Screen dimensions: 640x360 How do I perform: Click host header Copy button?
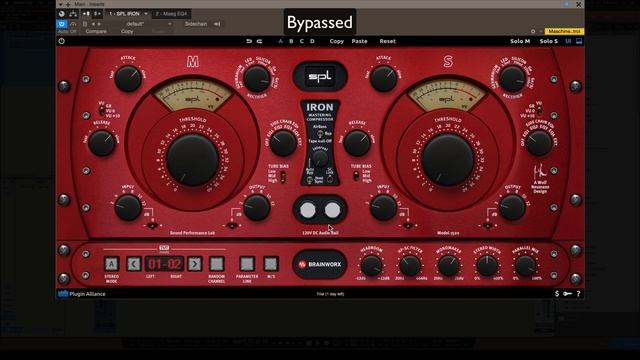[127, 31]
